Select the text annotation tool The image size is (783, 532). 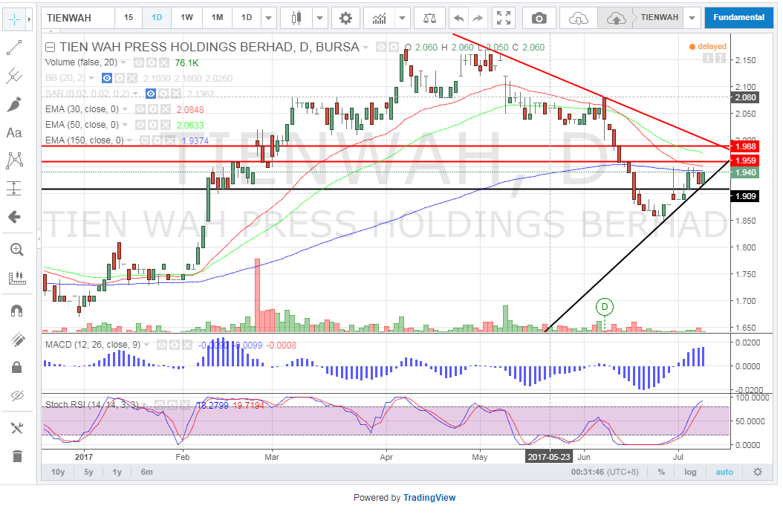tap(14, 133)
